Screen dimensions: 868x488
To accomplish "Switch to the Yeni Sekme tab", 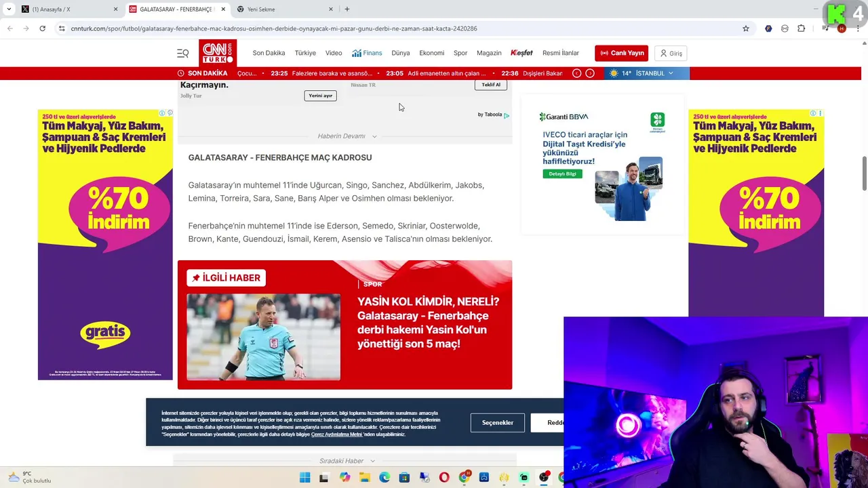I will click(285, 9).
